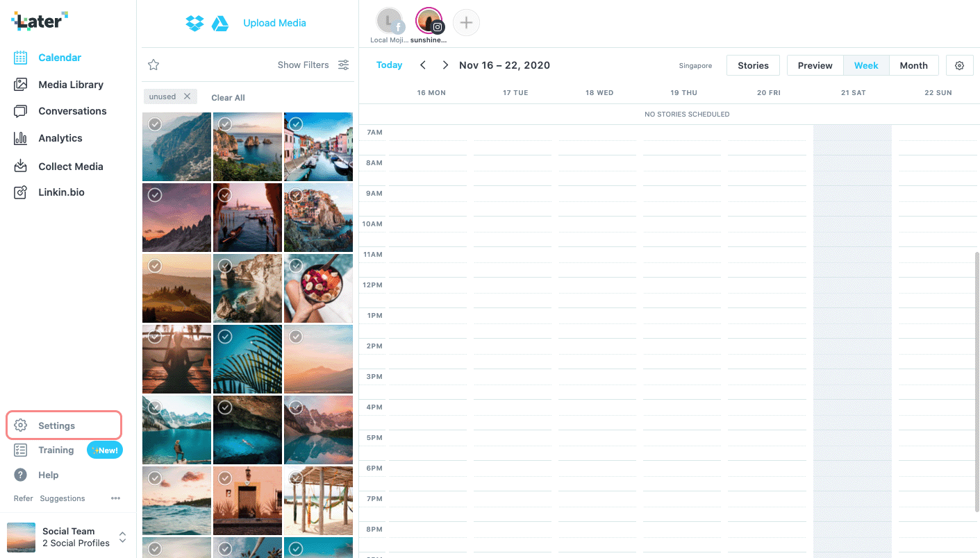Viewport: 980px width, 558px height.
Task: Open the Stories view
Action: tap(753, 65)
